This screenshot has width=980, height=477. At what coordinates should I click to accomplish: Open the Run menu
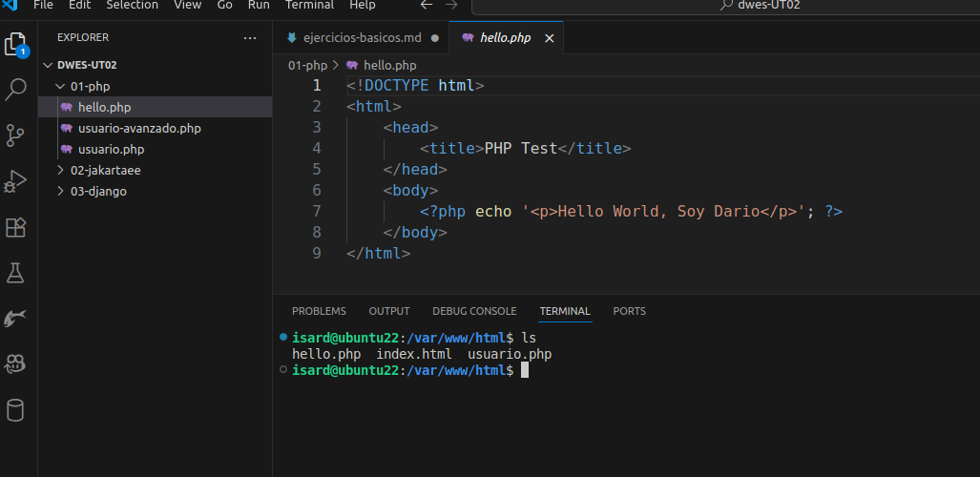pyautogui.click(x=259, y=5)
